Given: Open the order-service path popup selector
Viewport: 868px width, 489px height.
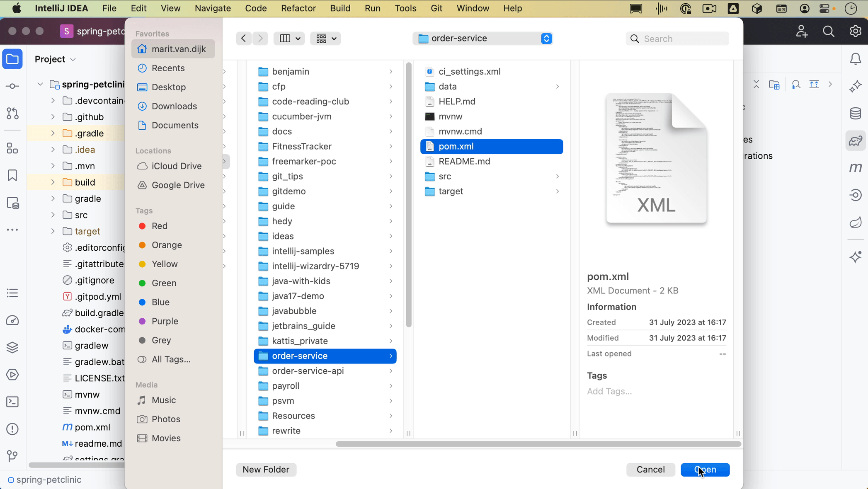Looking at the screenshot, I should (482, 39).
